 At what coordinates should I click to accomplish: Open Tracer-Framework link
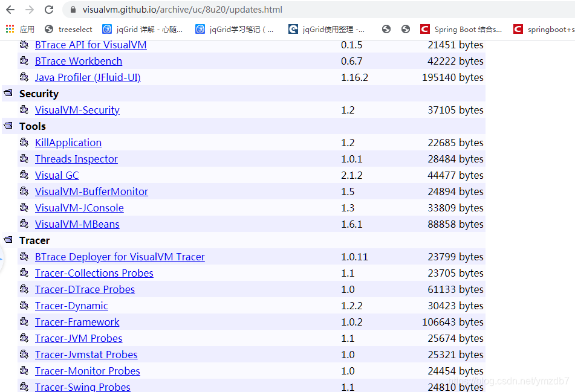(77, 322)
